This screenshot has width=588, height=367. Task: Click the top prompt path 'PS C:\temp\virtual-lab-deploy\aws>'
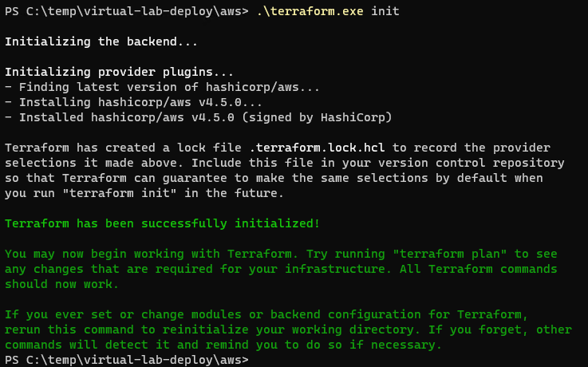click(126, 11)
